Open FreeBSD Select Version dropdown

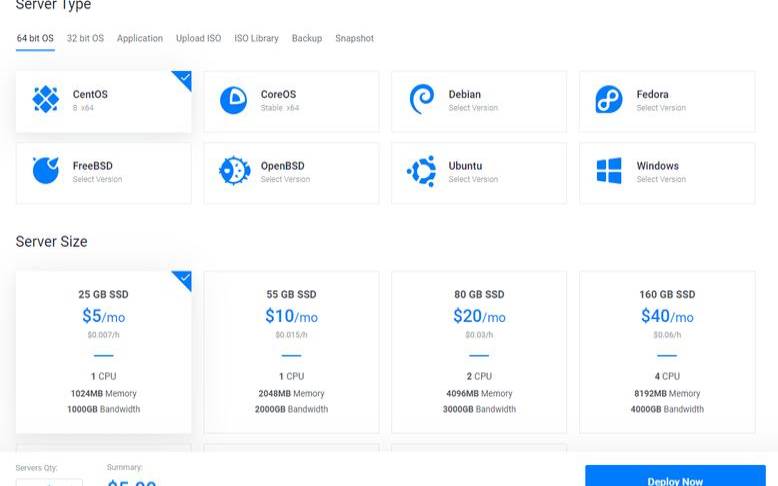[x=97, y=179]
